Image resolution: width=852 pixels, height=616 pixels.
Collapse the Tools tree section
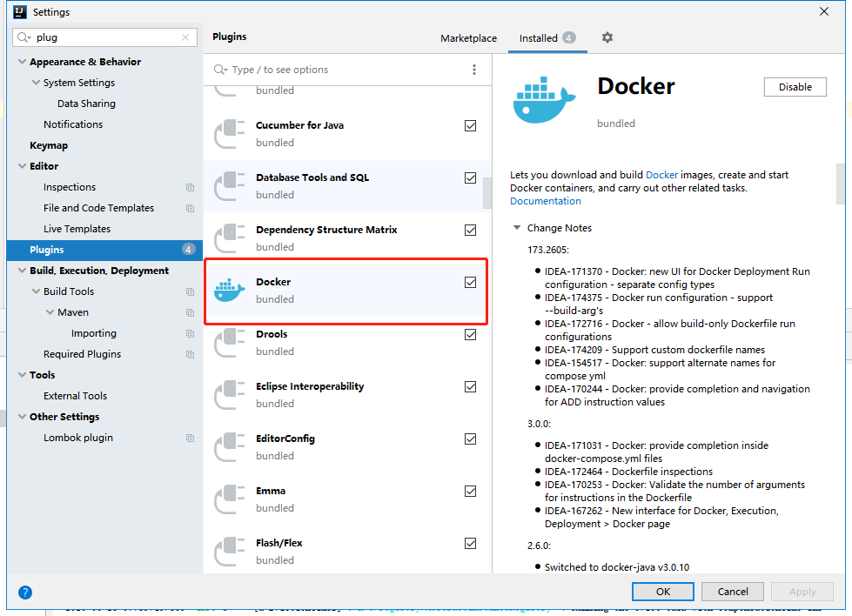[x=22, y=374]
